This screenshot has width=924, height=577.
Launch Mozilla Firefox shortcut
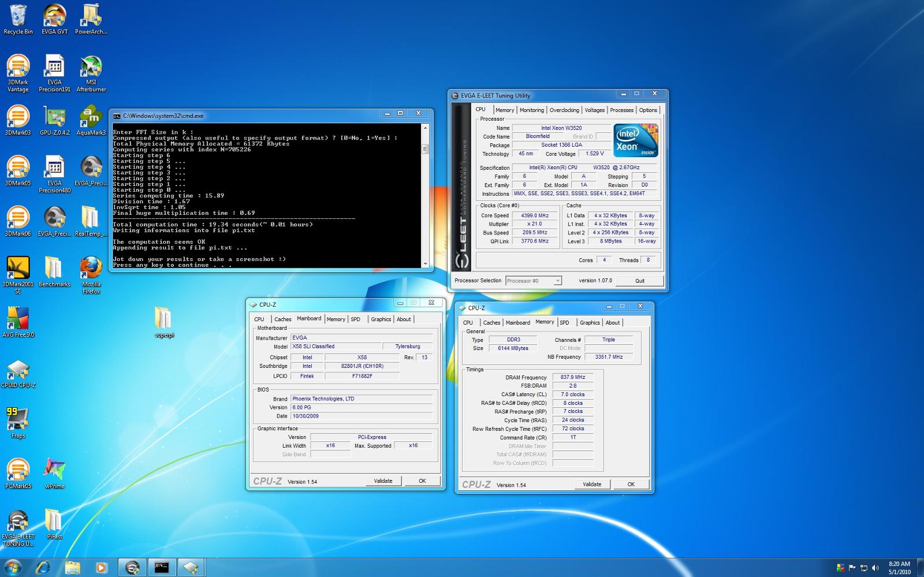tap(91, 276)
